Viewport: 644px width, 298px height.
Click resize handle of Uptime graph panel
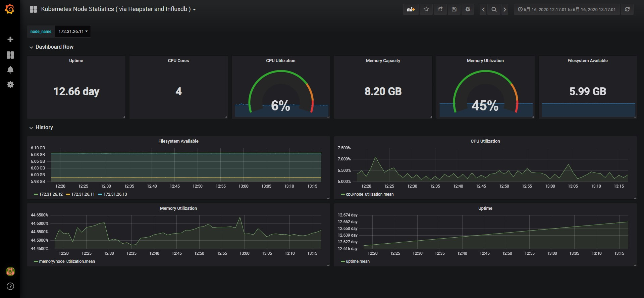pos(635,265)
